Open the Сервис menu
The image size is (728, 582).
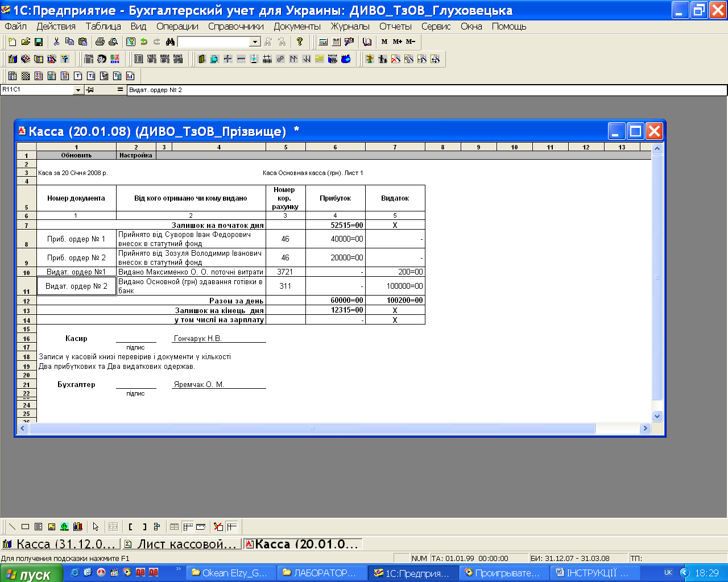tap(436, 26)
